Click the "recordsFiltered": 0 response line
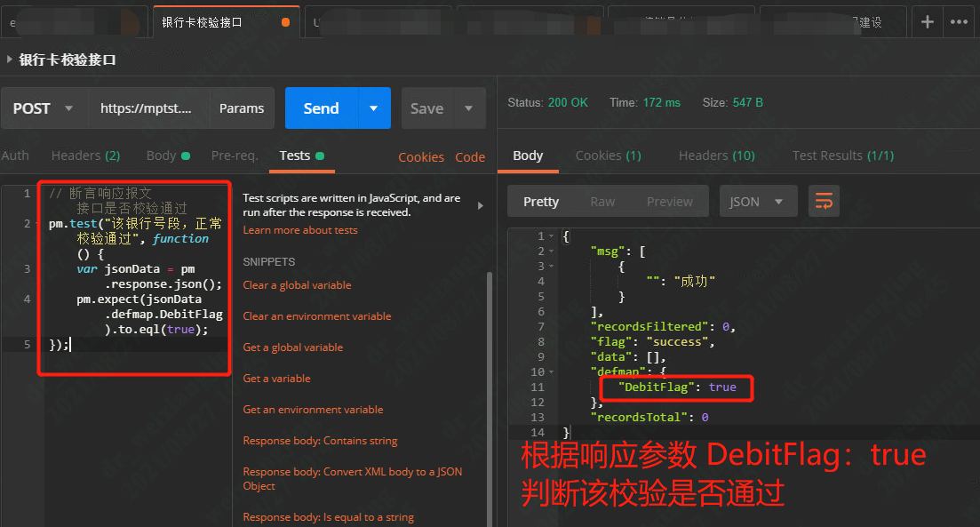The image size is (980, 527). (x=663, y=327)
